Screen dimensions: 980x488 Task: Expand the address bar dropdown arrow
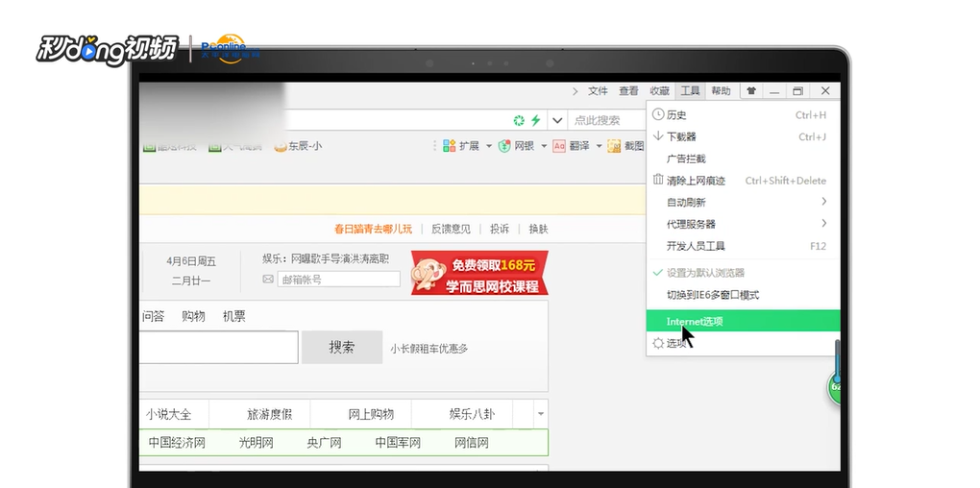pos(557,120)
